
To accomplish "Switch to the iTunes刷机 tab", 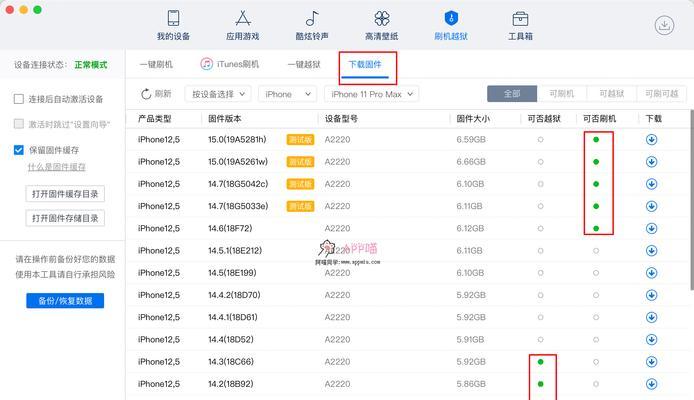I will [x=230, y=64].
